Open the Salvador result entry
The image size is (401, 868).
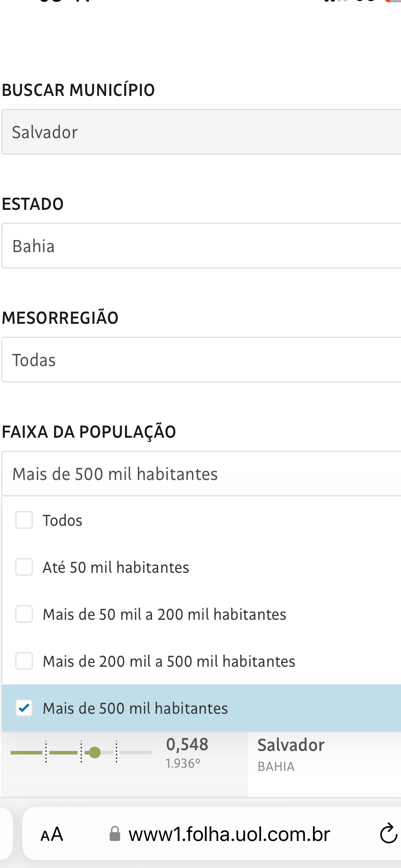point(291,745)
